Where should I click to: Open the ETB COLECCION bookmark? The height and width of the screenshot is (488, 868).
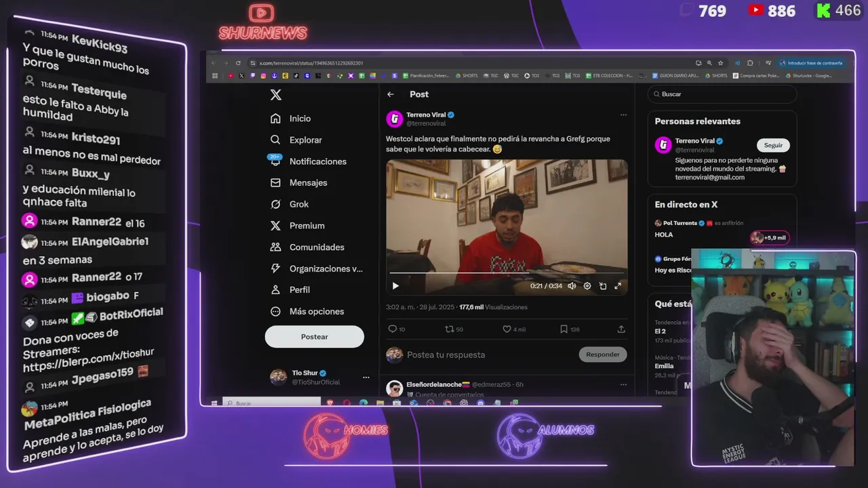pos(610,75)
